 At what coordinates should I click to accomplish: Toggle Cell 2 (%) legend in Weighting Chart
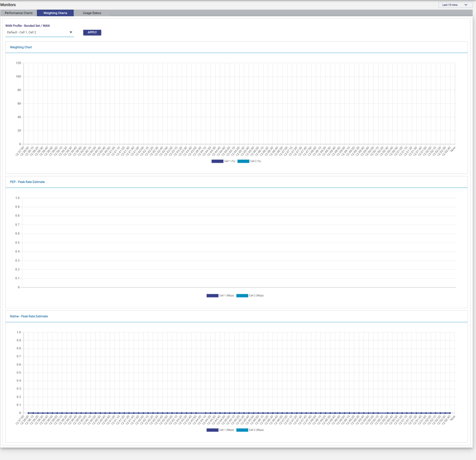tap(249, 161)
